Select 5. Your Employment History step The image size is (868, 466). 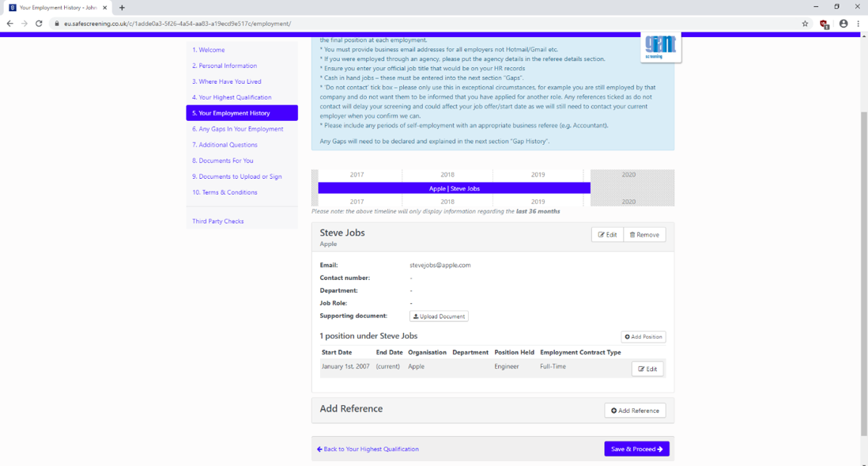point(242,113)
